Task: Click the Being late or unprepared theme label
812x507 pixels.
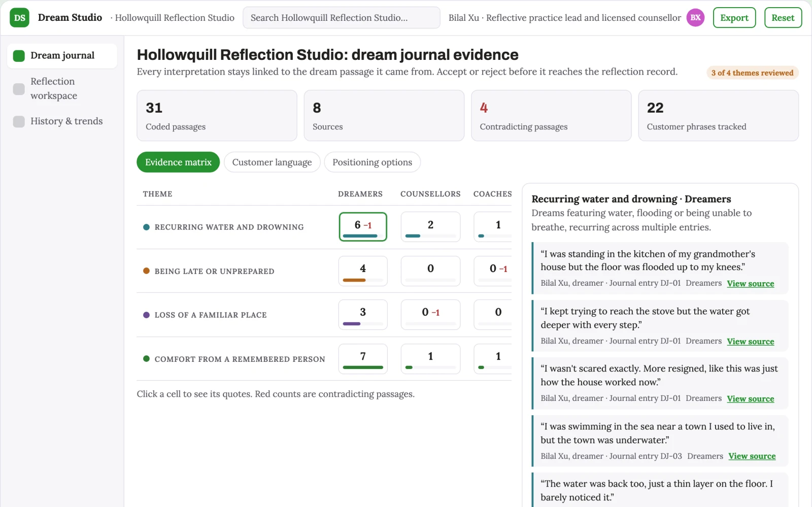Action: pos(214,272)
